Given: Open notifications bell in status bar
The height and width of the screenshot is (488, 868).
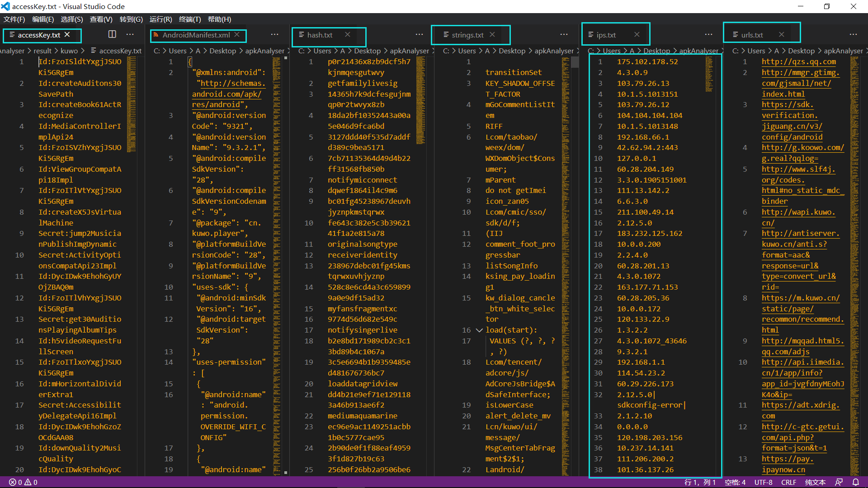Looking at the screenshot, I should click(x=856, y=482).
